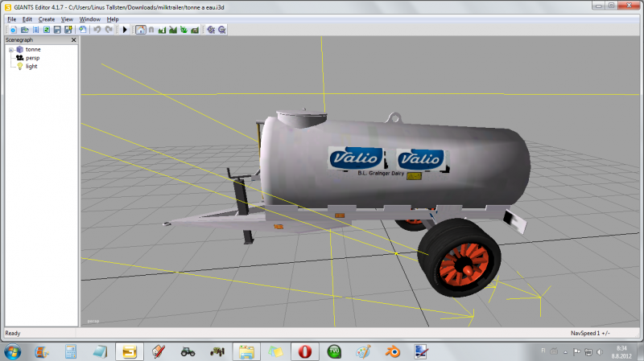The image size is (644, 361).
Task: Select the first terrain sculpt tool icon
Action: click(x=162, y=30)
